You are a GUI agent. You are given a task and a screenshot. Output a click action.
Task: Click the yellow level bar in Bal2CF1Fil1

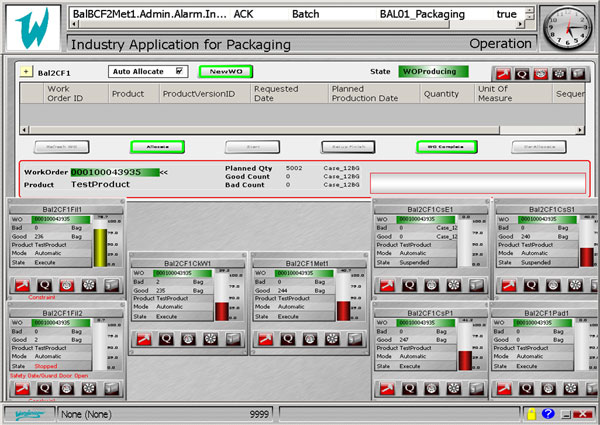pos(99,247)
